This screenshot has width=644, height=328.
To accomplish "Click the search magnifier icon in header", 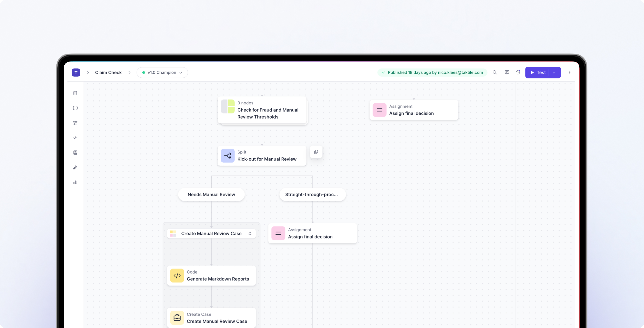I will pos(495,72).
